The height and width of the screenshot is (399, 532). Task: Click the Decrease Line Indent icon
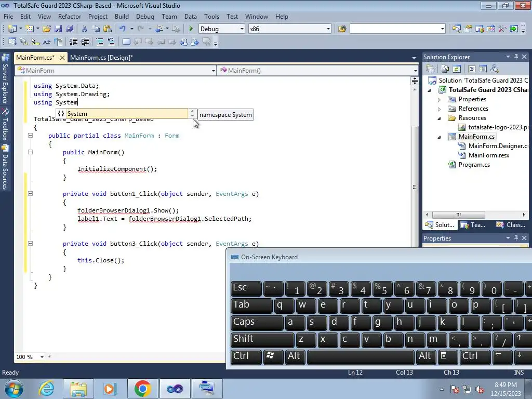[x=73, y=42]
